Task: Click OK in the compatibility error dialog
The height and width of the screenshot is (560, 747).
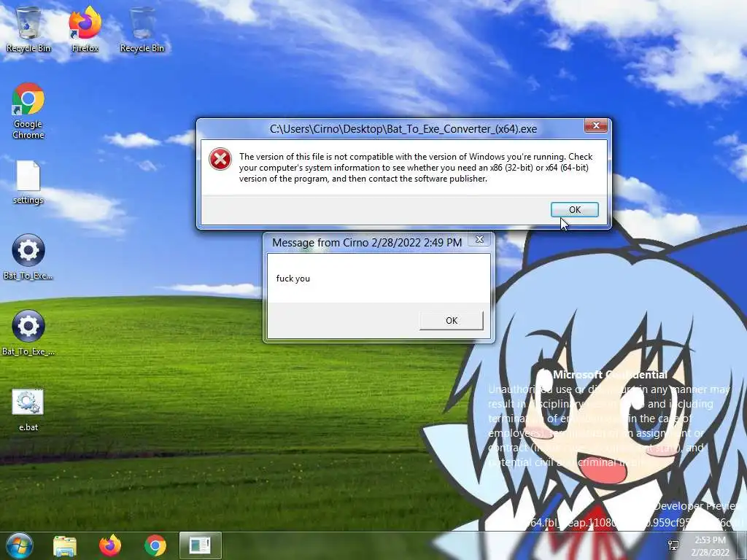Action: (575, 209)
